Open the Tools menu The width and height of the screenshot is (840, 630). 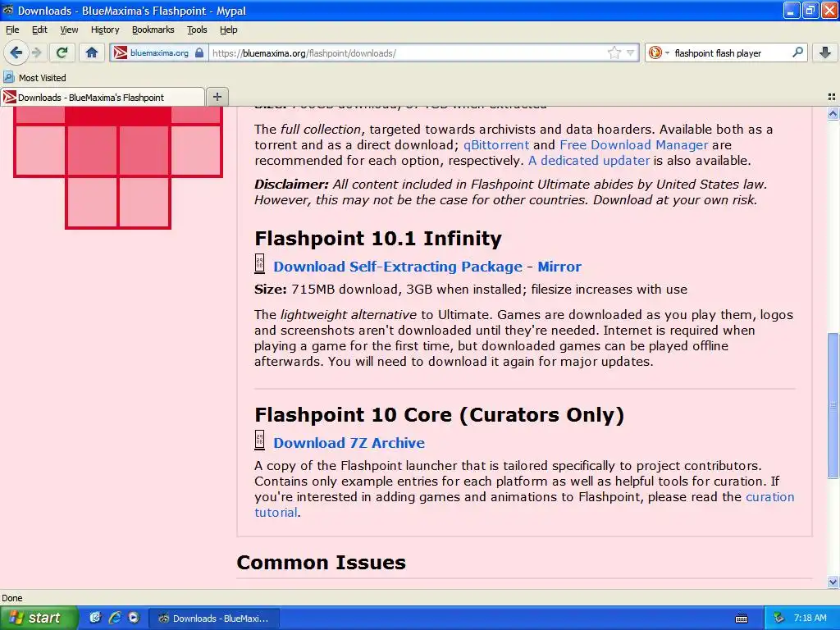point(197,30)
